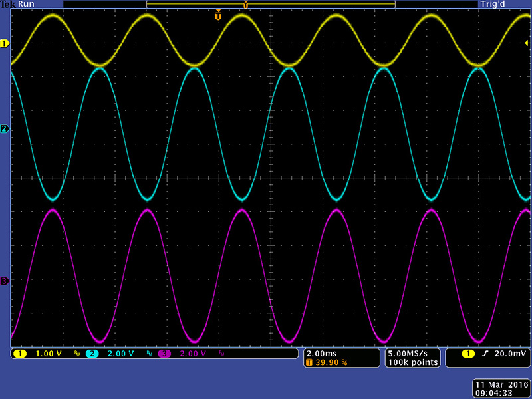The width and height of the screenshot is (532, 399).
Task: Click the record view bar at top
Action: tap(270, 5)
